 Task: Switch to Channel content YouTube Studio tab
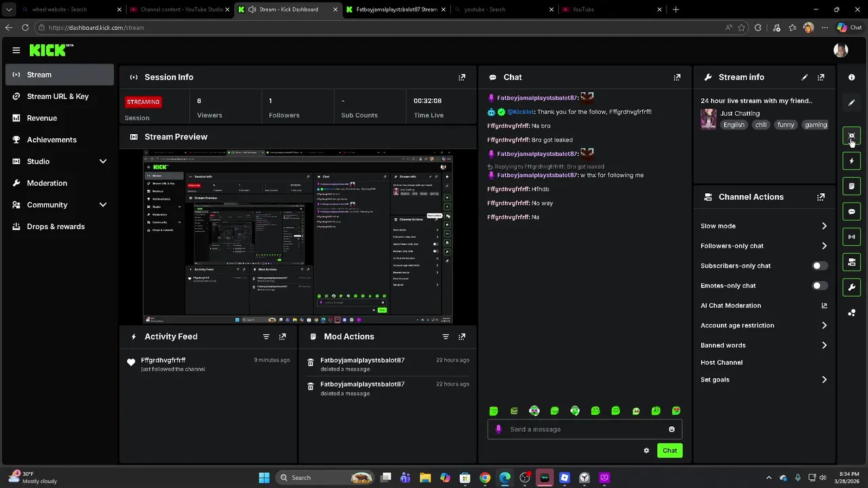(x=179, y=9)
